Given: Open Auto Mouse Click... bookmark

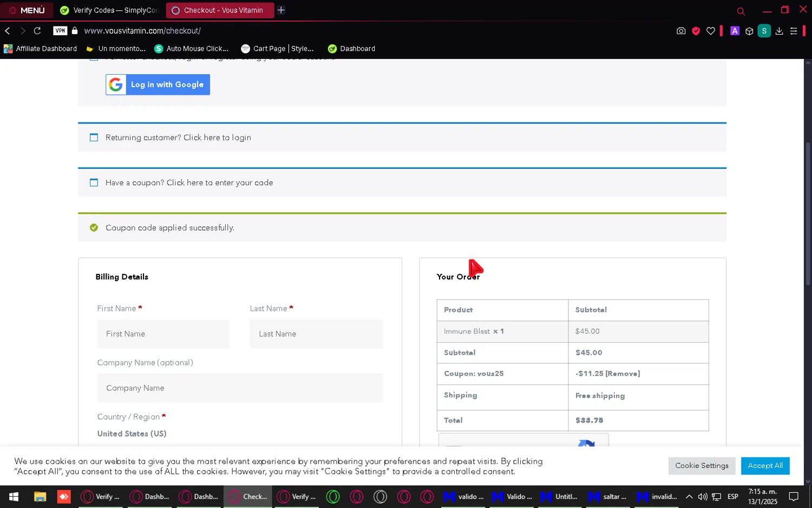Looking at the screenshot, I should pos(192,49).
